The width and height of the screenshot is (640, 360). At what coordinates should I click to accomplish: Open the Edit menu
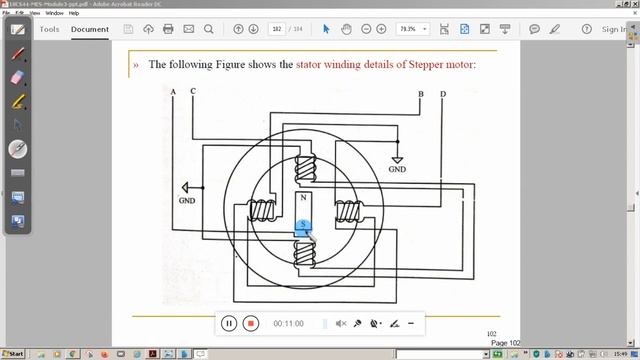coord(19,13)
